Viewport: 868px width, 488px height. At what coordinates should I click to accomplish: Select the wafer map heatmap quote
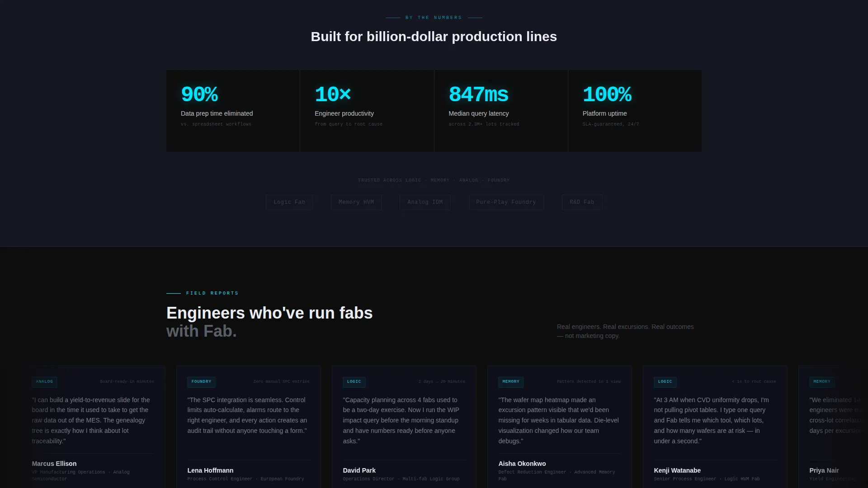coord(558,420)
